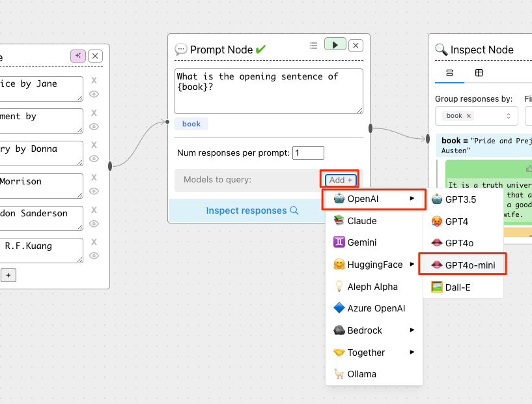Viewport: 532px width, 404px height.
Task: Select GPT4o model
Action: click(463, 243)
